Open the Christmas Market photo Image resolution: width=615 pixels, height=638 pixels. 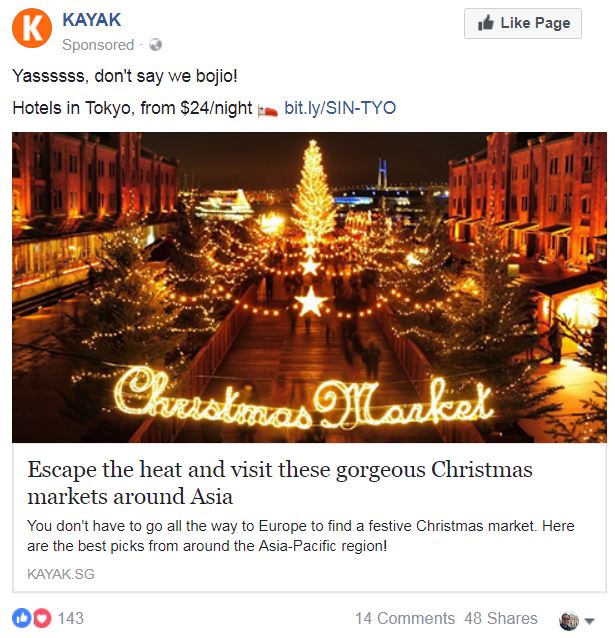pos(309,287)
